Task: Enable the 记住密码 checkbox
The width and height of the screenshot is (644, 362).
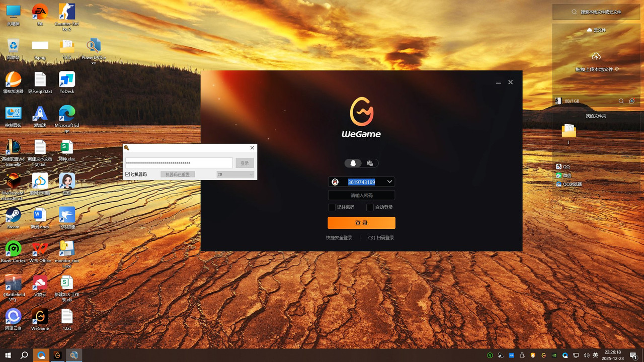Action: [332, 207]
